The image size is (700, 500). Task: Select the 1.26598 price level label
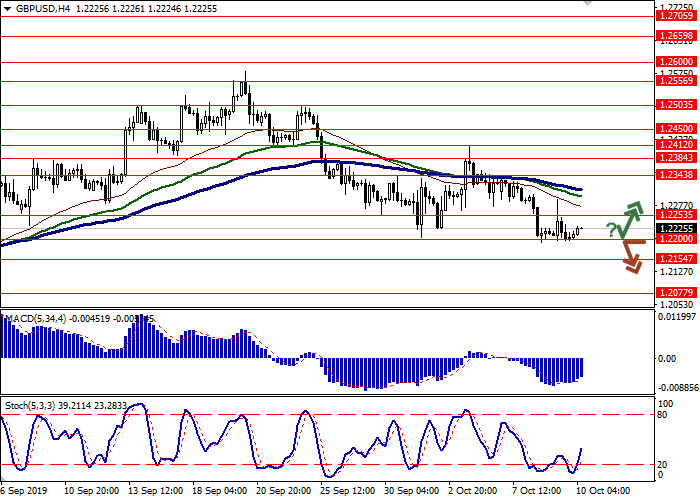[x=676, y=36]
